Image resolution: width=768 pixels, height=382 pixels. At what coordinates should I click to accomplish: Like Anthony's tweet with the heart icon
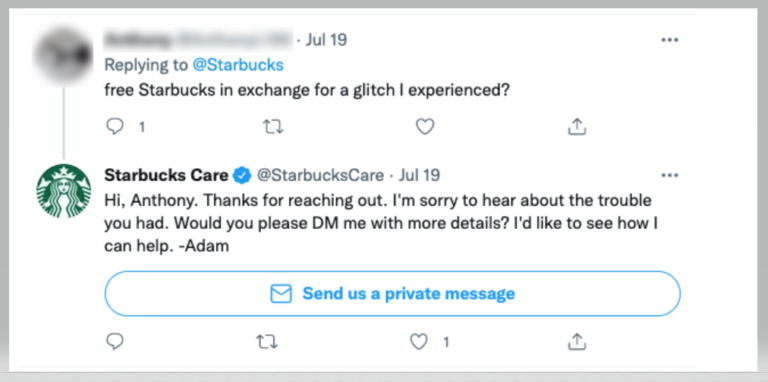click(425, 127)
